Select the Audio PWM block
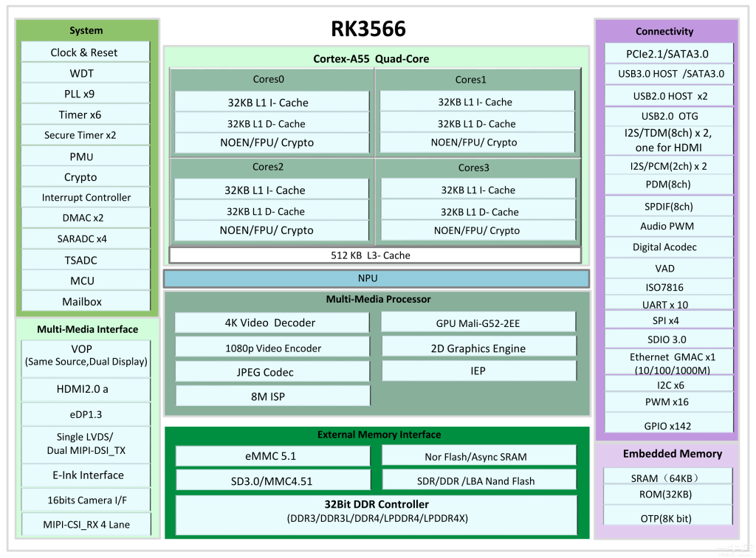756x558 pixels. 669,227
